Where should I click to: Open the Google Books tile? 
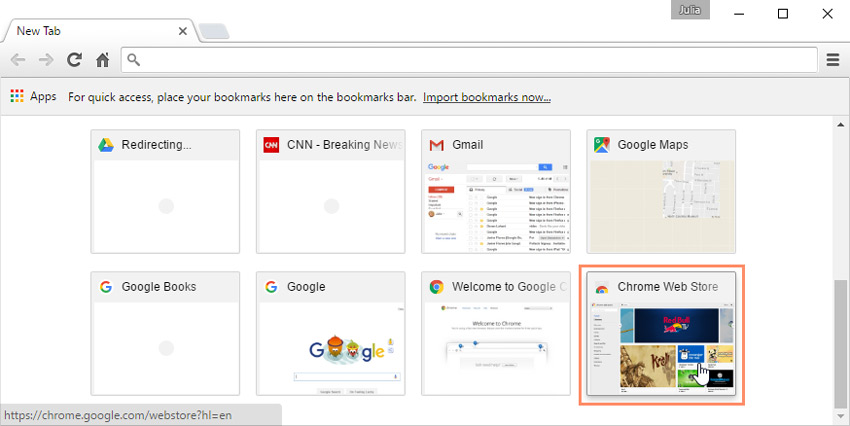click(x=165, y=333)
